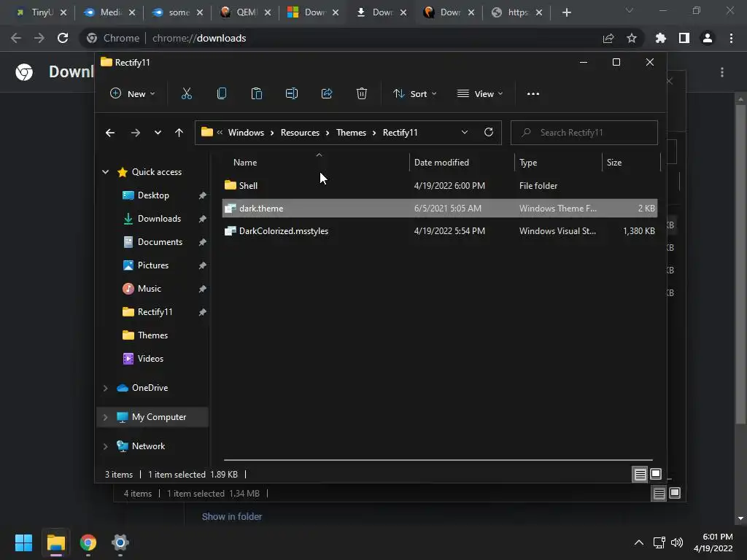Click the Copy icon in Explorer toolbar
The width and height of the screenshot is (747, 560).
coord(222,94)
